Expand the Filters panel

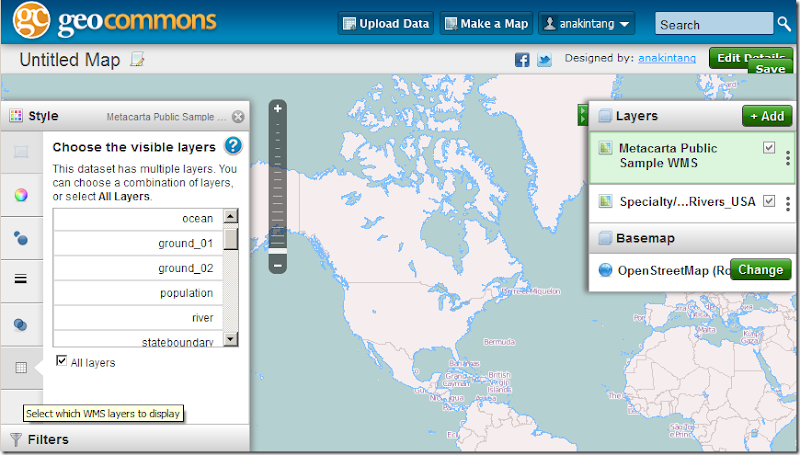[125, 439]
